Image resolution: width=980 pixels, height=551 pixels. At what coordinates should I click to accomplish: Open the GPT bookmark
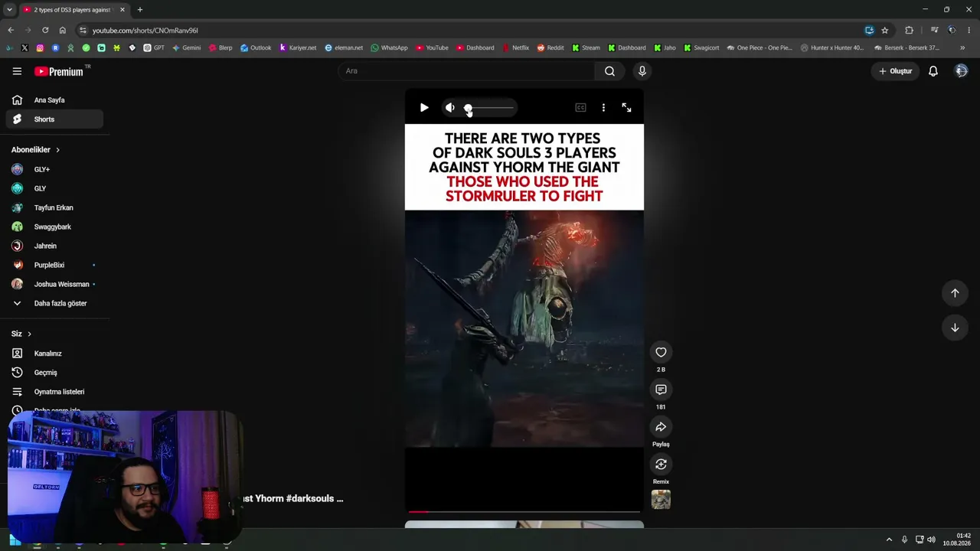[154, 47]
